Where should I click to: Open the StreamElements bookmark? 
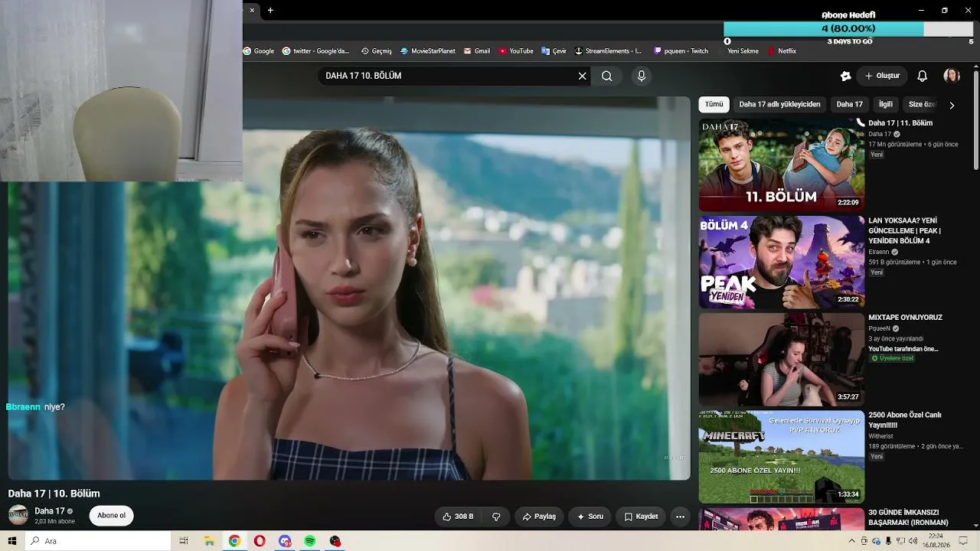608,51
